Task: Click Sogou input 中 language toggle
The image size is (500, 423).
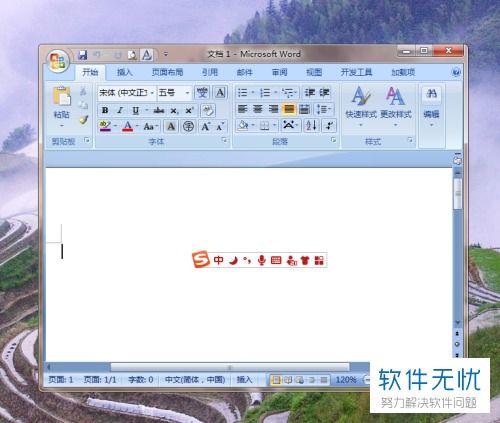Action: pos(218,260)
